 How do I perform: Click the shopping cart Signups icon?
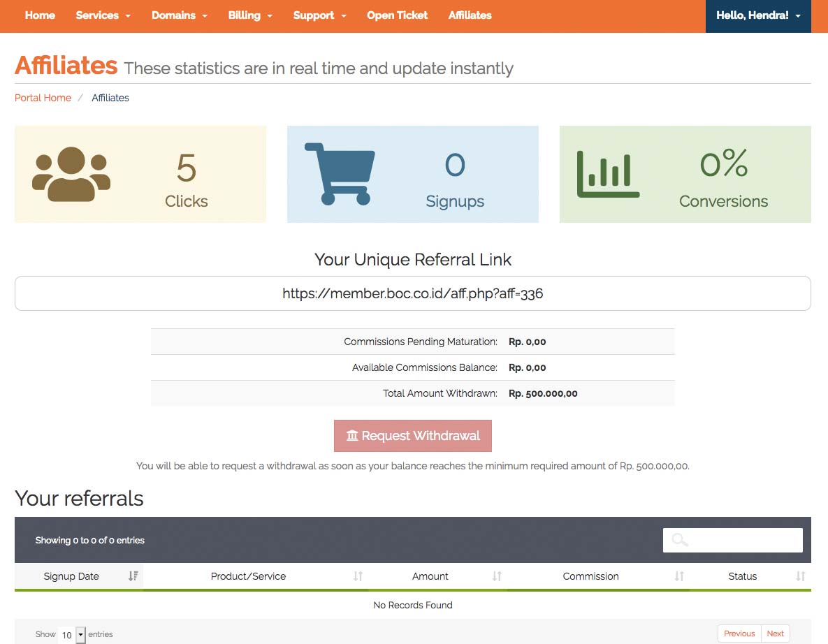tap(340, 174)
